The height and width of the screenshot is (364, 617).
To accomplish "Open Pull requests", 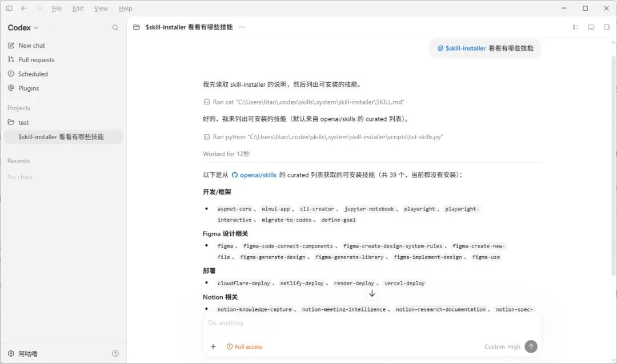I will [36, 60].
